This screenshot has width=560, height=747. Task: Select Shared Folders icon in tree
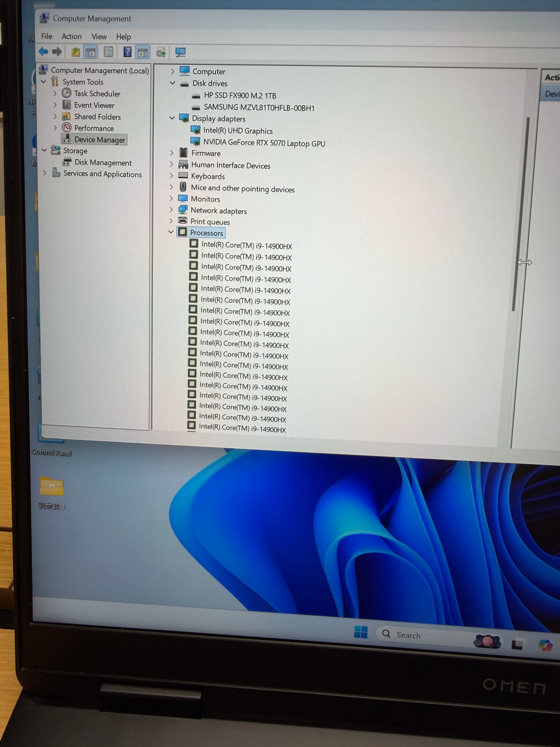pos(66,117)
